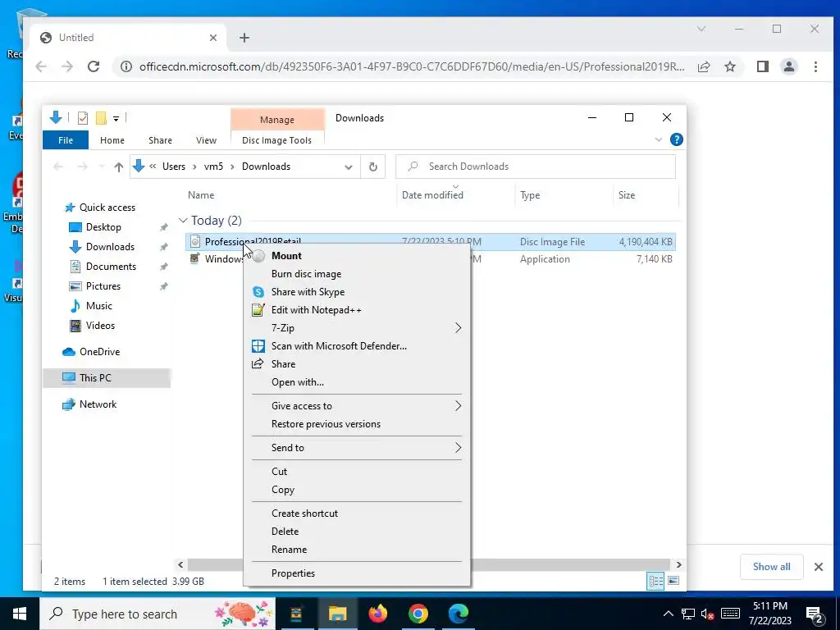Collapse the Today group
This screenshot has width=840, height=630.
(x=183, y=221)
